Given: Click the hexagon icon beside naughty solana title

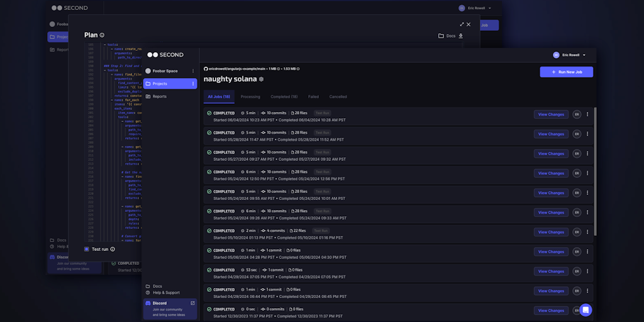Looking at the screenshot, I should [x=261, y=79].
